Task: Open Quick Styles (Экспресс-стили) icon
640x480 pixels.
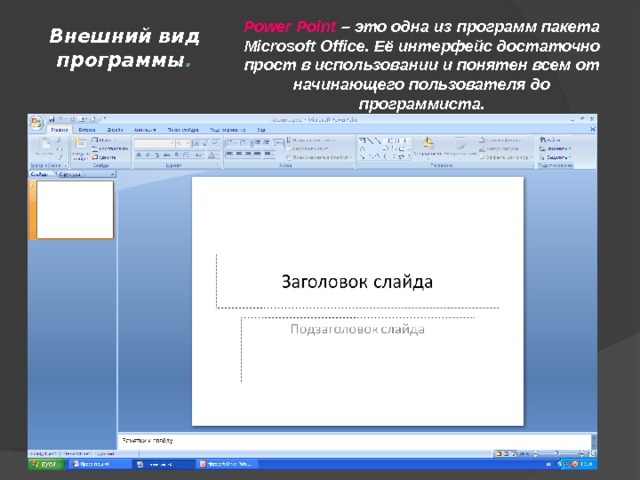Action: point(460,147)
